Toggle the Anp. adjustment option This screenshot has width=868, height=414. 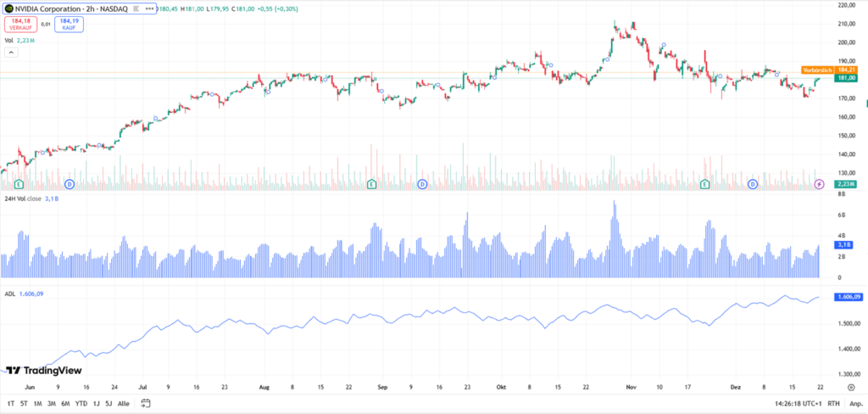point(856,404)
